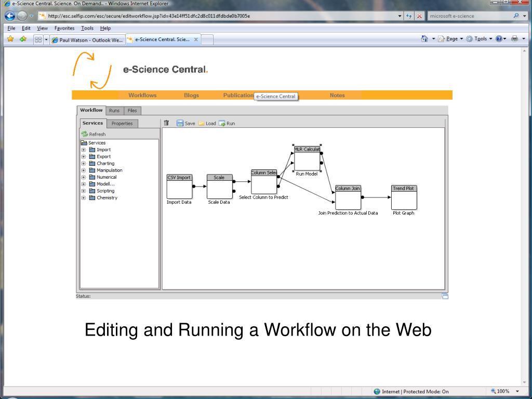Open the View menu
532x399 pixels.
(43, 28)
